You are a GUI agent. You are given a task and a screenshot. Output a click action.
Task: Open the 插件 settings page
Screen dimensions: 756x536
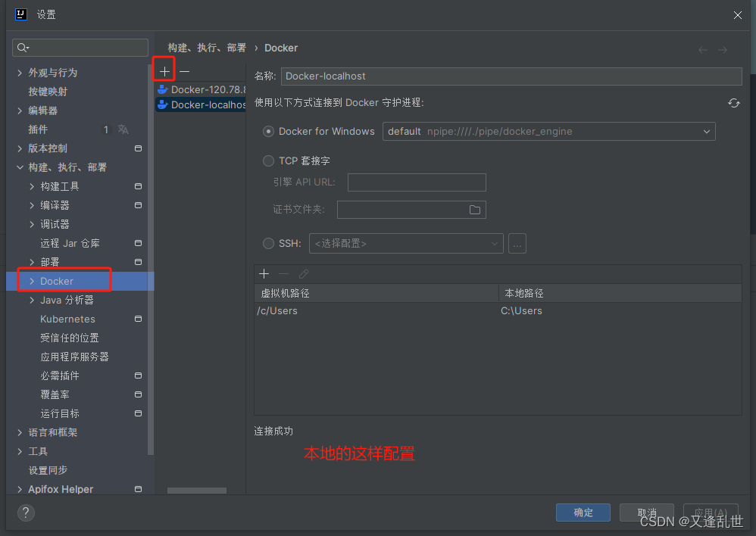pyautogui.click(x=38, y=129)
